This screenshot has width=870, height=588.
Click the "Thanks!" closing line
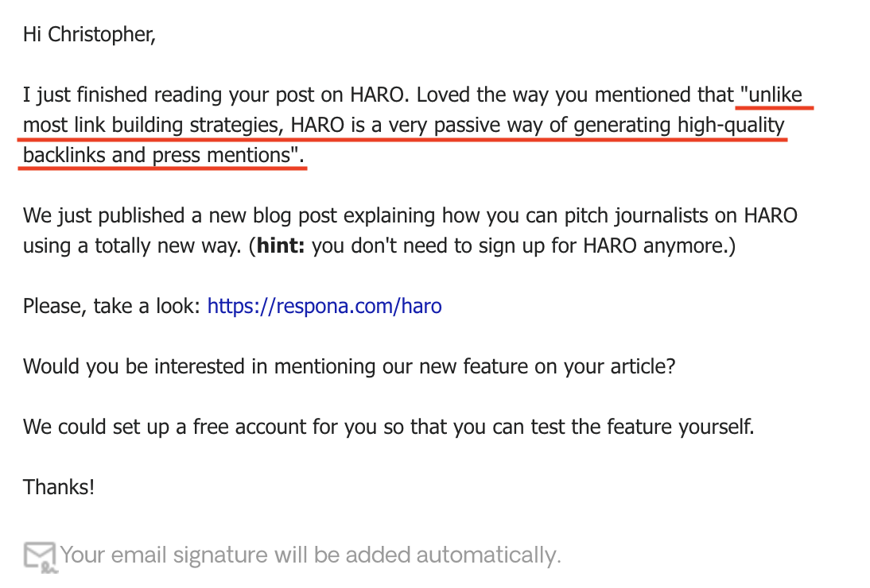(59, 487)
